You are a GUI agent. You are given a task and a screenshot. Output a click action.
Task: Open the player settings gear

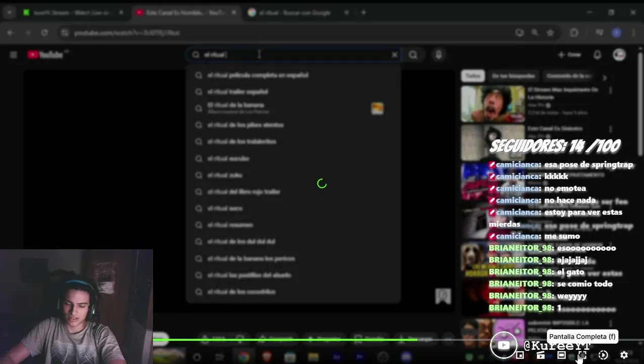click(x=624, y=355)
